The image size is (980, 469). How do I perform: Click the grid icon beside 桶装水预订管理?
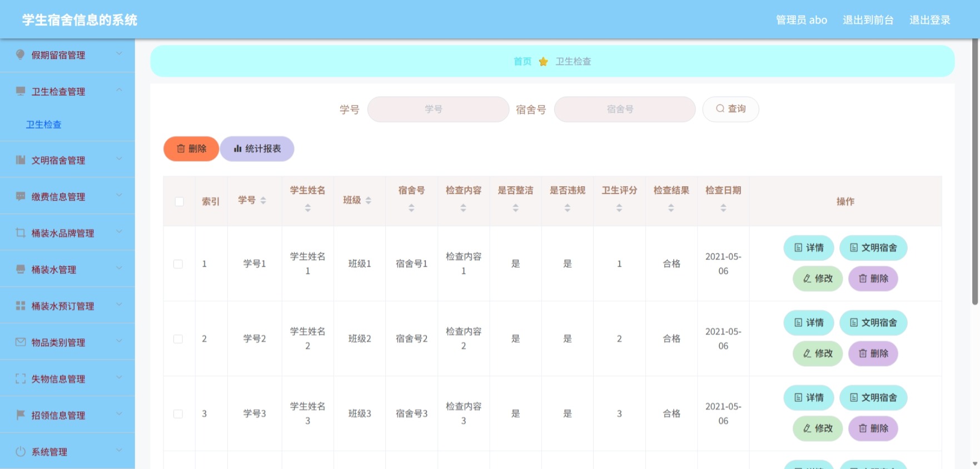[21, 306]
